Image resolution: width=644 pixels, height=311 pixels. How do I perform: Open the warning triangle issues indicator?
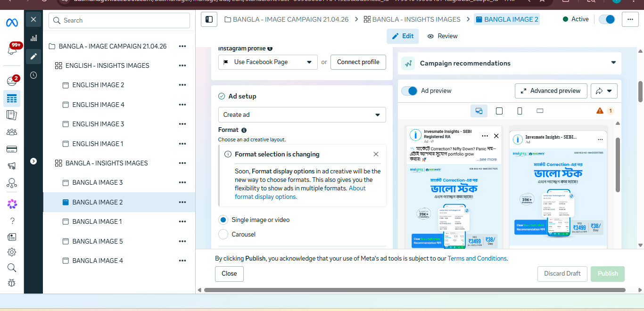coord(600,111)
